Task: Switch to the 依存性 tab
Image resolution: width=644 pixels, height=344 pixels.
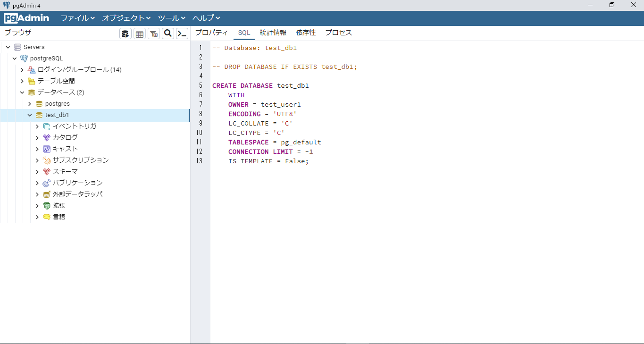Action: click(x=306, y=33)
